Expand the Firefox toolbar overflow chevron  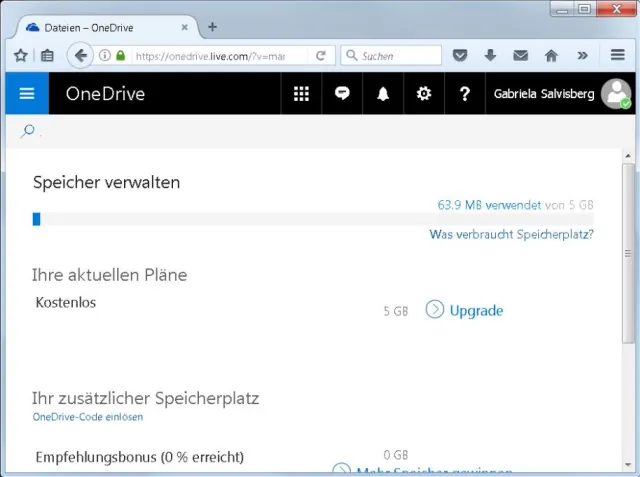[x=582, y=56]
